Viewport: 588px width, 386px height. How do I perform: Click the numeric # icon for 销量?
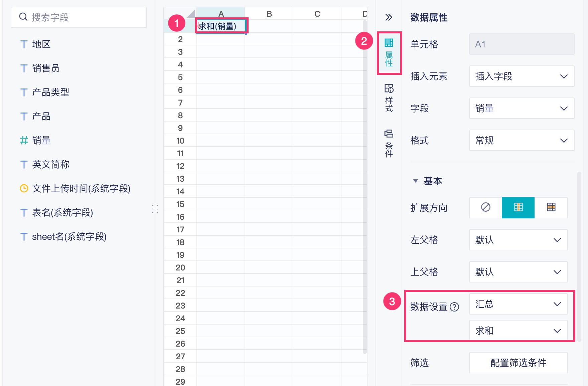coord(24,140)
